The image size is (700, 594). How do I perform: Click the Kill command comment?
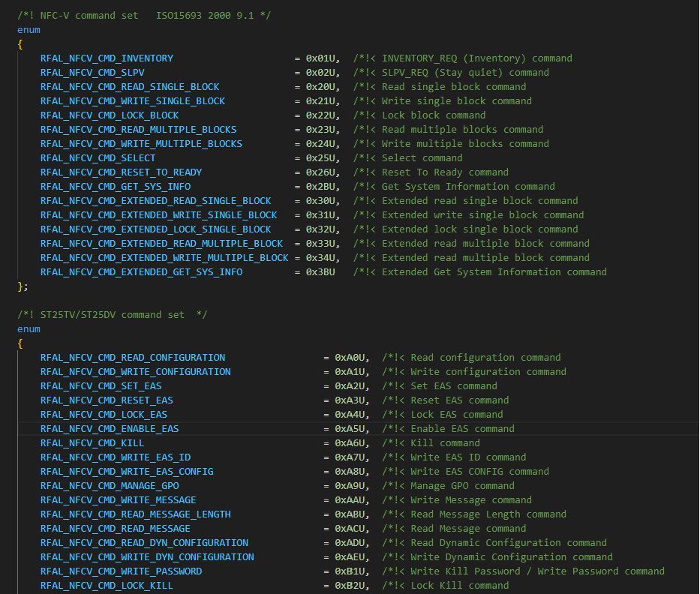pyautogui.click(x=445, y=443)
